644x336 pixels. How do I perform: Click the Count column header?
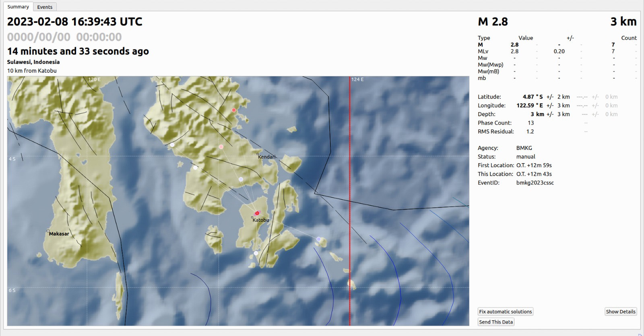[629, 38]
